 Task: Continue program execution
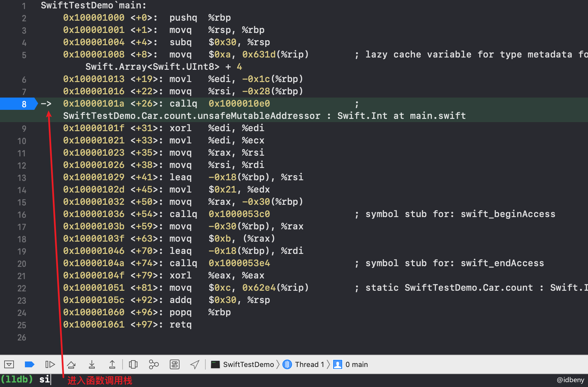coord(50,364)
